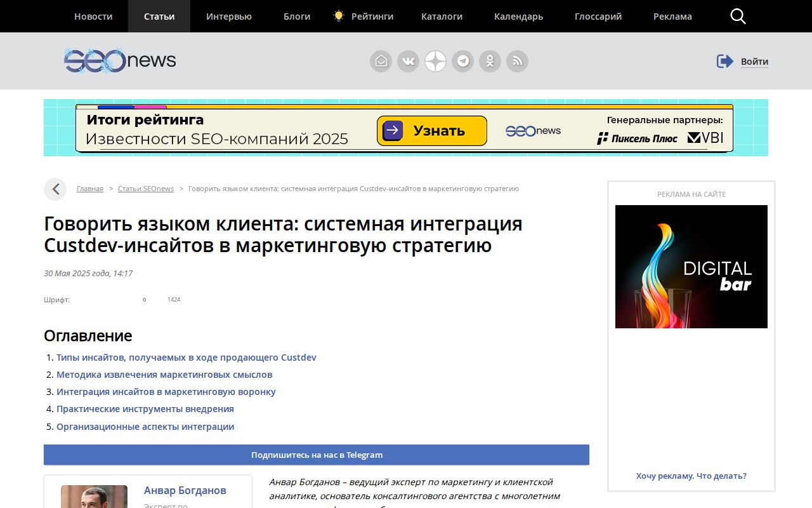
Task: Go to the Глоссарий section
Action: pos(598,17)
